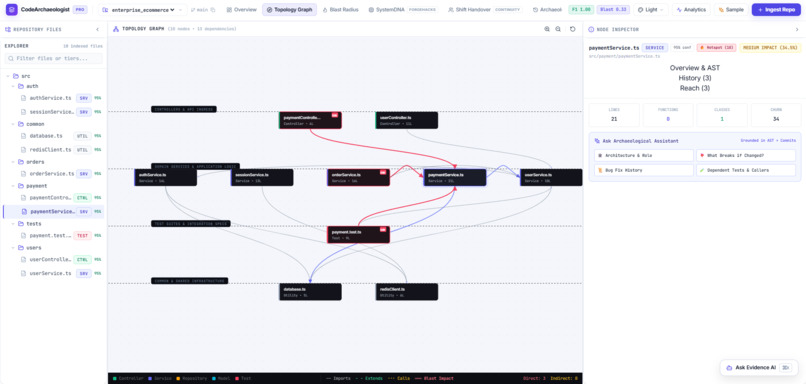806x384 pixels.
Task: Click the TEST badge of payment.test
Action: point(82,235)
